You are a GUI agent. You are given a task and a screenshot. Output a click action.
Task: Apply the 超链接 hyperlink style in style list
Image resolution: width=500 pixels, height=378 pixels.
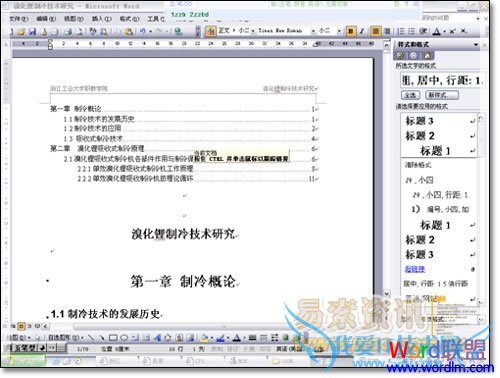(415, 269)
